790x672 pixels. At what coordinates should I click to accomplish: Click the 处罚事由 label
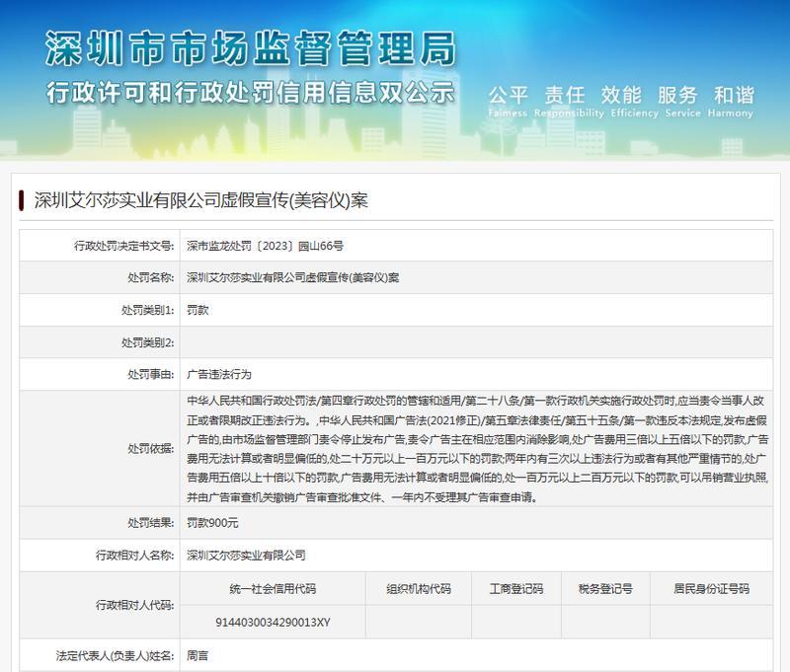150,374
